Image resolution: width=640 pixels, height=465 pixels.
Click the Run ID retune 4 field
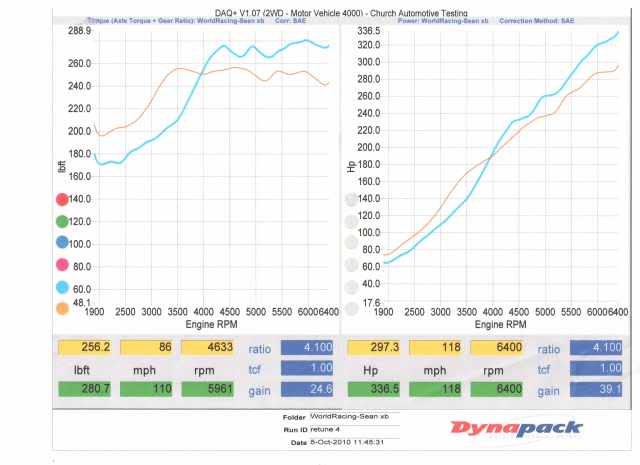[x=354, y=429]
